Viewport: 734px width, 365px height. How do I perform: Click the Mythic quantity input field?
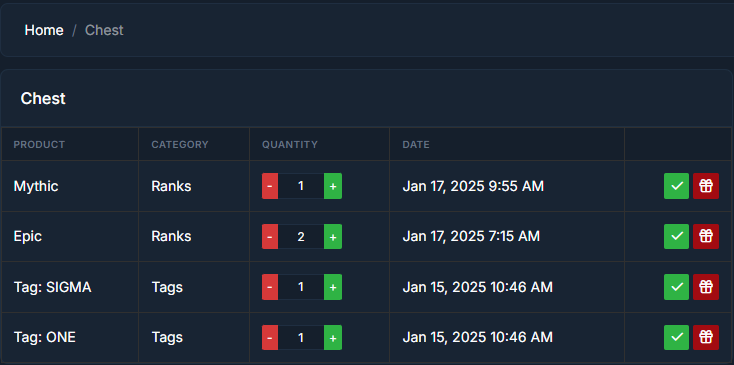(x=301, y=186)
